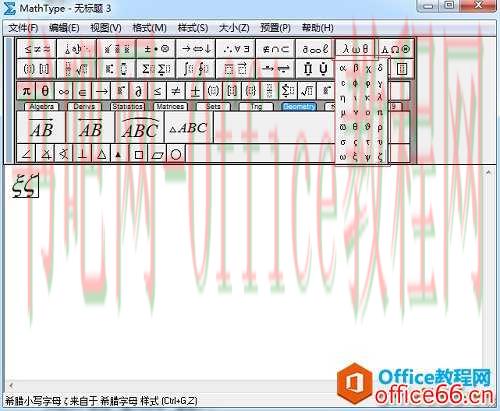
Task: Expand the summation templates palette
Action: (x=156, y=69)
